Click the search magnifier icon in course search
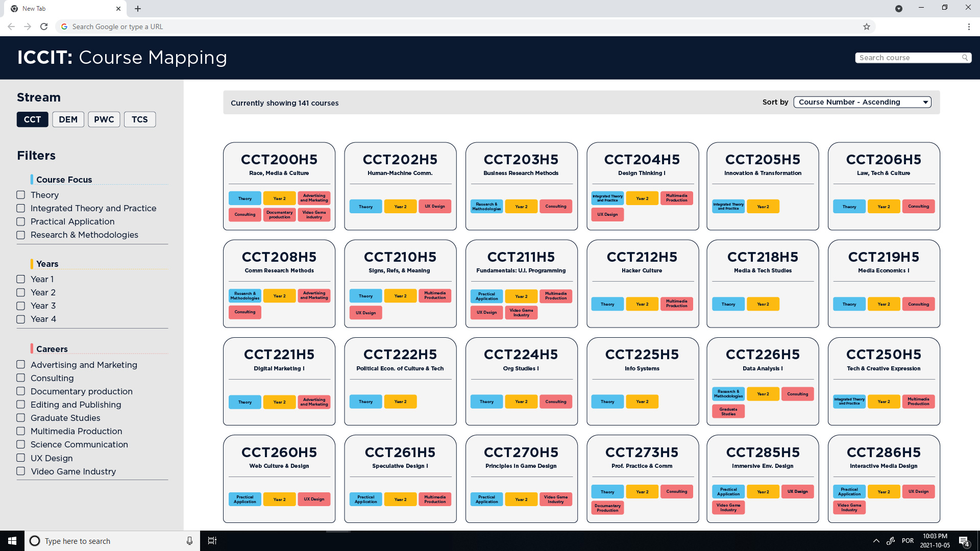The image size is (980, 551). coord(965,58)
